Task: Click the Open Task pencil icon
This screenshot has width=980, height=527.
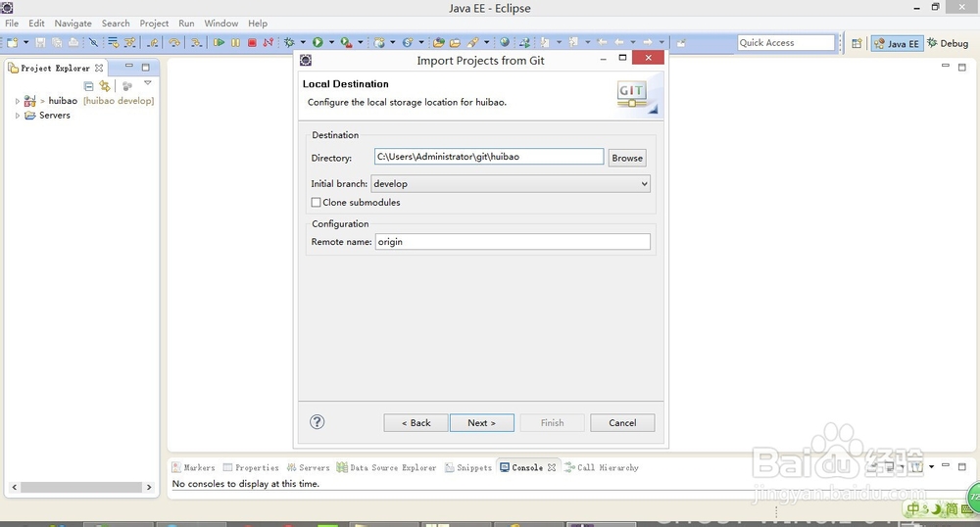Action: [473, 42]
